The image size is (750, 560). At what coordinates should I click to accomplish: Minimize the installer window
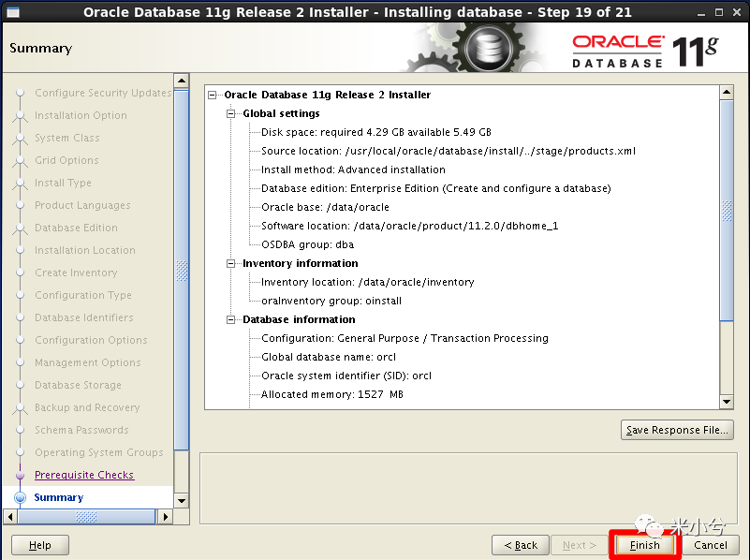[701, 12]
